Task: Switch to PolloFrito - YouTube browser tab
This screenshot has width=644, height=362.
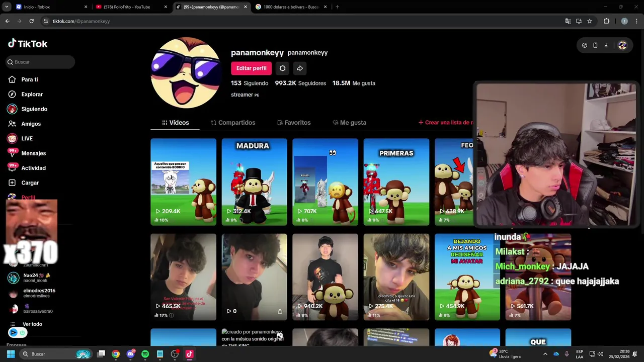Action: (x=131, y=7)
